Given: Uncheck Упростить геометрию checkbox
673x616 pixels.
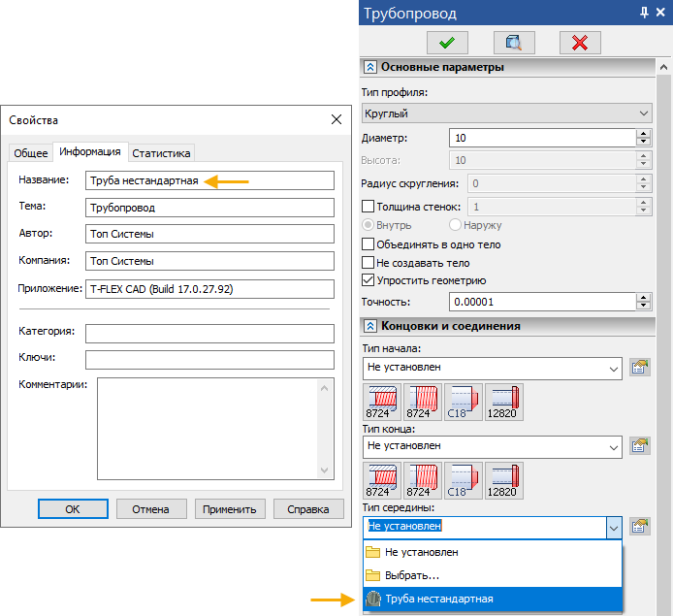Looking at the screenshot, I should (368, 280).
